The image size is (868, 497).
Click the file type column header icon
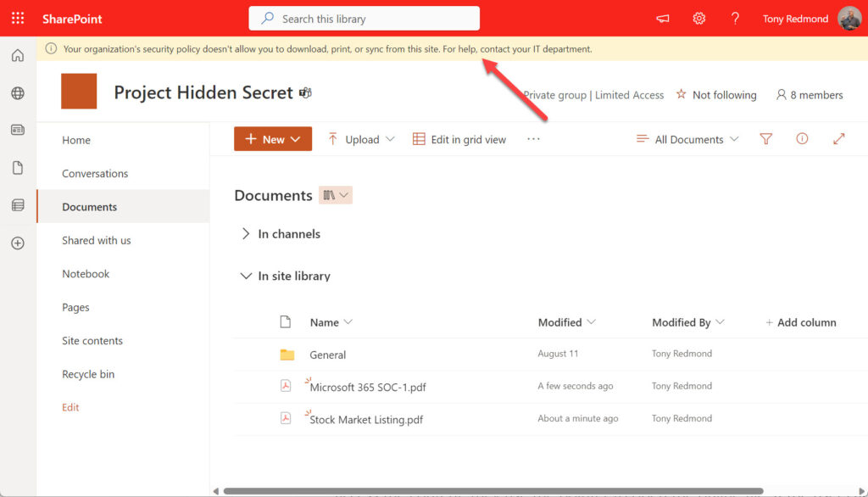pyautogui.click(x=285, y=322)
